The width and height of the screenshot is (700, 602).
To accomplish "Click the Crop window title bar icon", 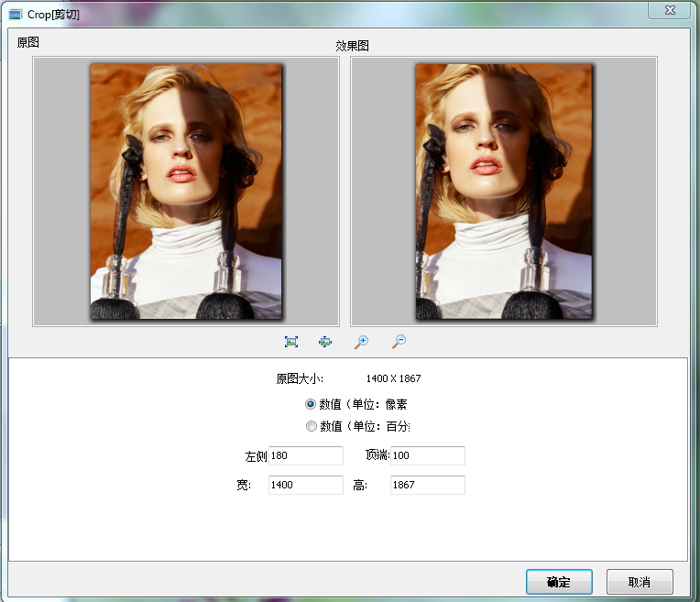I will (x=16, y=15).
